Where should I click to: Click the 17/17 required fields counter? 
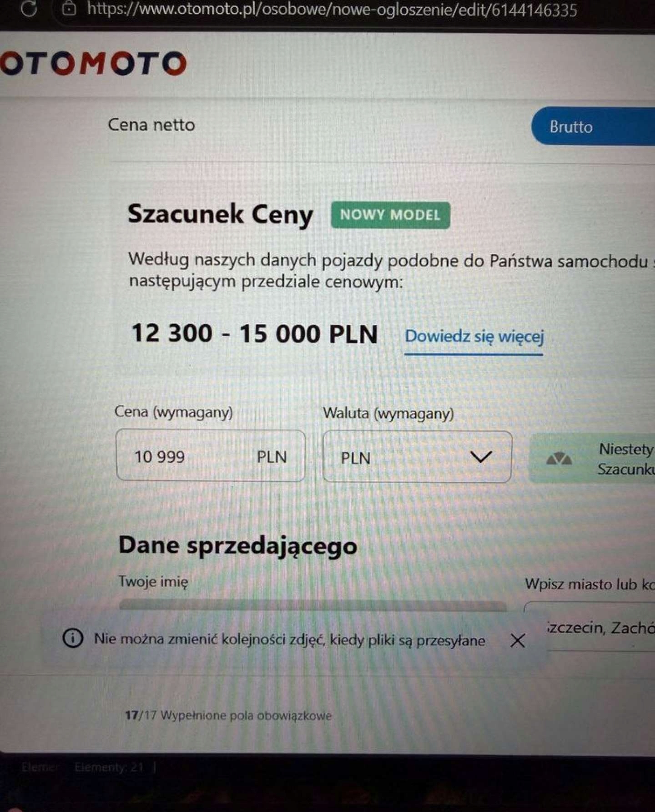[x=228, y=715]
